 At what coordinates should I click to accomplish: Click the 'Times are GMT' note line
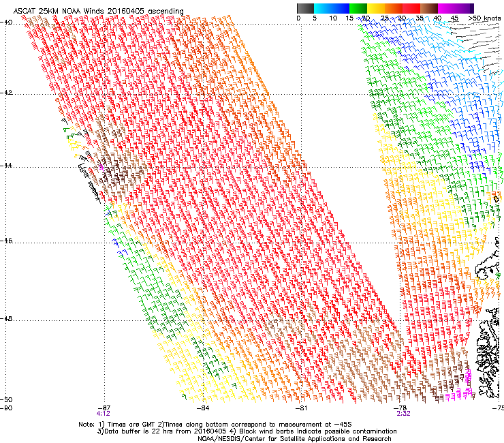click(x=215, y=425)
